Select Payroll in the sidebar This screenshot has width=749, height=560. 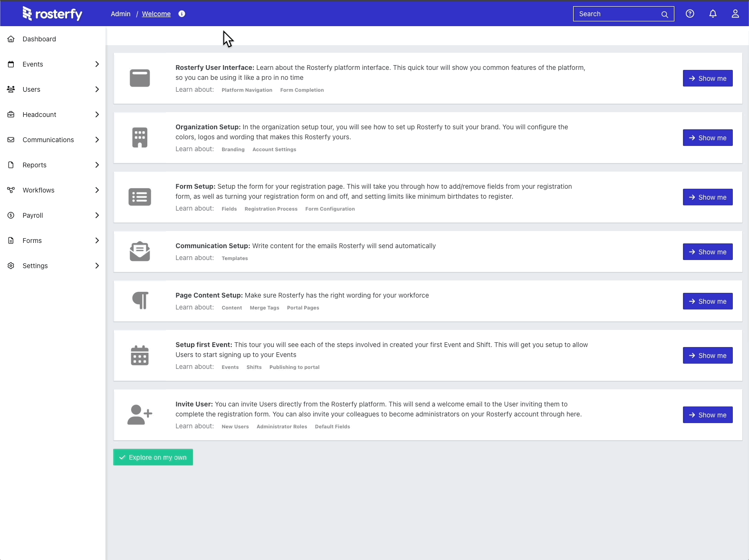(53, 215)
